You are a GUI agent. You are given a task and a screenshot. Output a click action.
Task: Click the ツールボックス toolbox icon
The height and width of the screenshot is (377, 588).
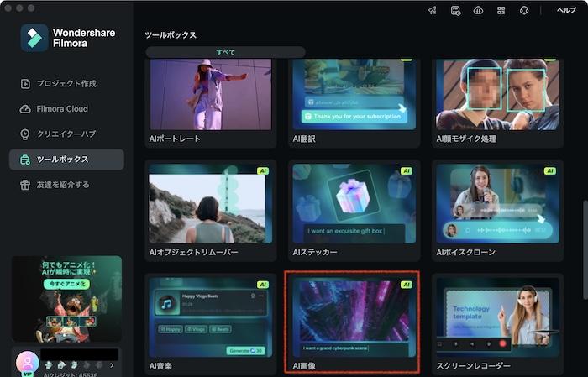click(25, 160)
